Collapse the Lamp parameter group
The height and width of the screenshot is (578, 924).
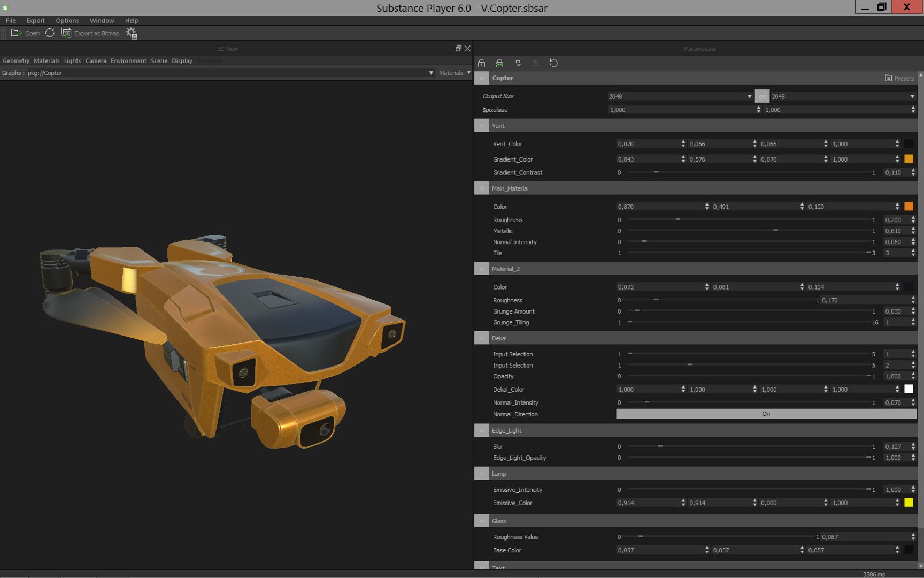point(482,474)
